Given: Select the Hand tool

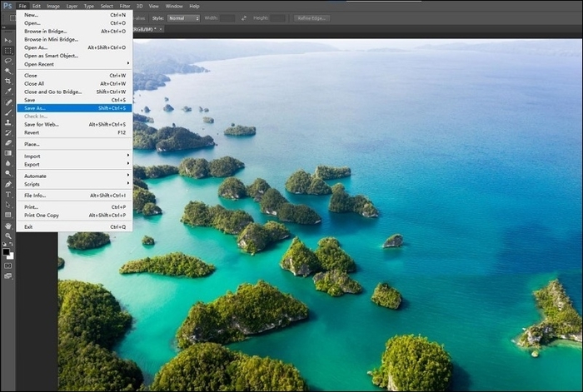Looking at the screenshot, I should point(7,226).
